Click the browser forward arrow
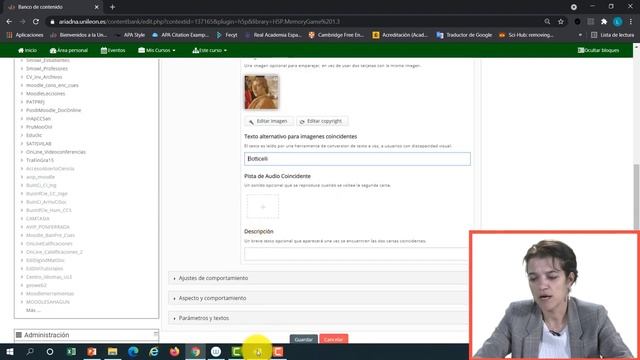Viewport: 640px width, 360px height. pyautogui.click(x=22, y=22)
